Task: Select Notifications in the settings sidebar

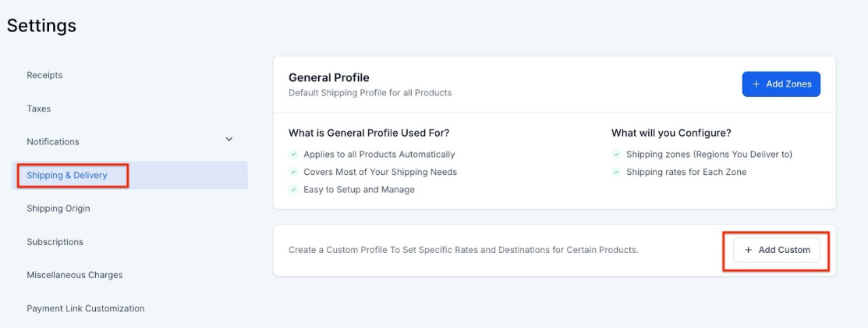Action: pyautogui.click(x=53, y=141)
